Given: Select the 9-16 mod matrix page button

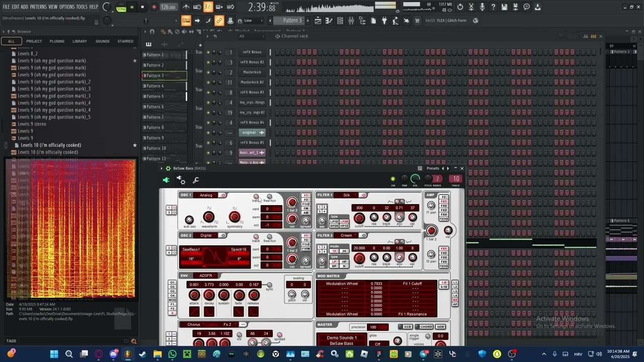Looking at the screenshot, I should 444,287.
